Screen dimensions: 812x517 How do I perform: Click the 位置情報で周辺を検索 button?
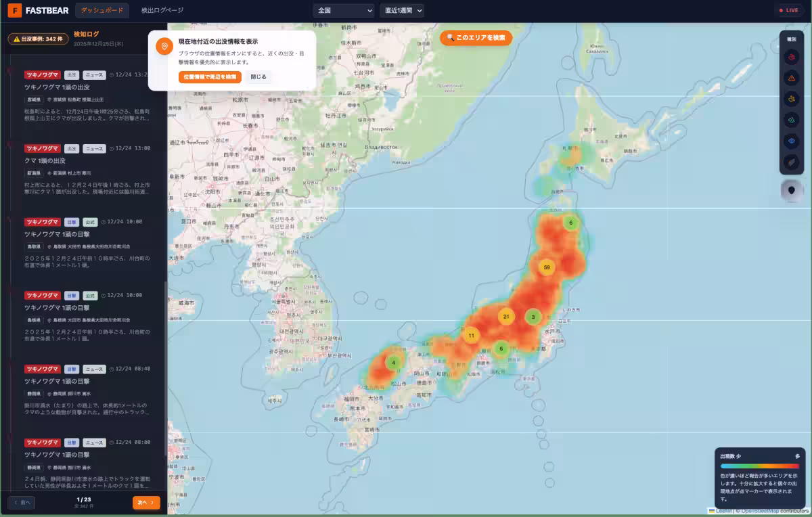[210, 77]
